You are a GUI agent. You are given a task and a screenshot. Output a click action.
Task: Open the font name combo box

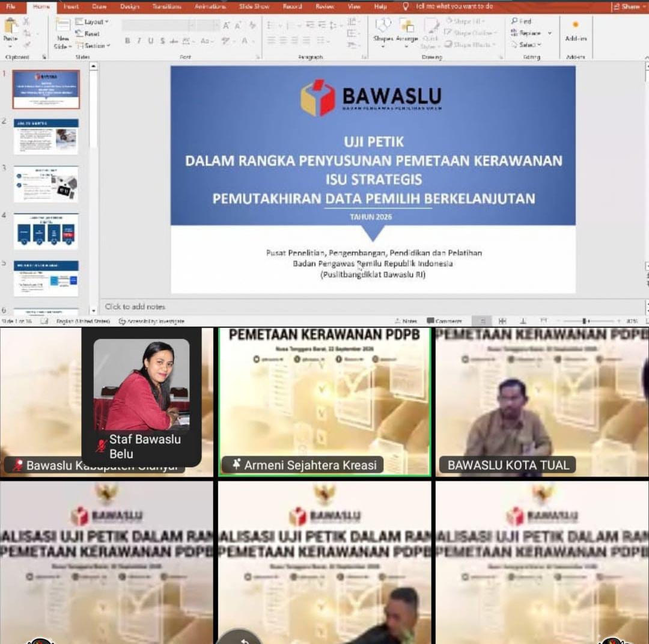click(x=158, y=26)
